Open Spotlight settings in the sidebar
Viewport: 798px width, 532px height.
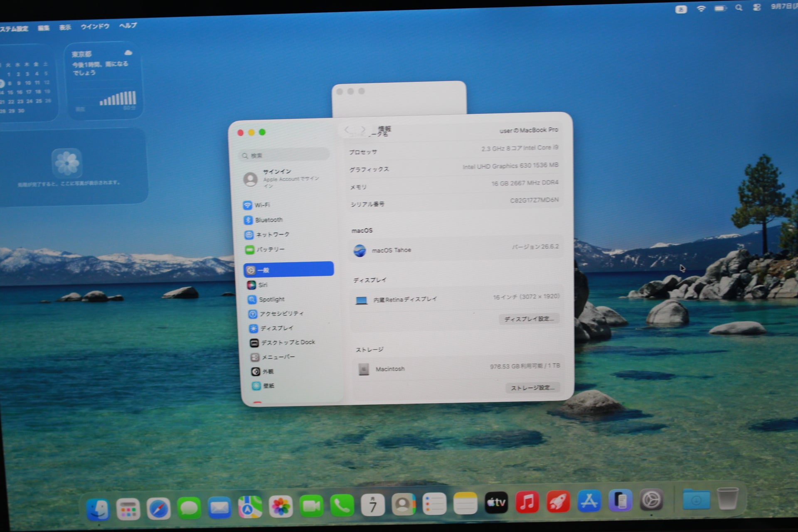tap(266, 299)
